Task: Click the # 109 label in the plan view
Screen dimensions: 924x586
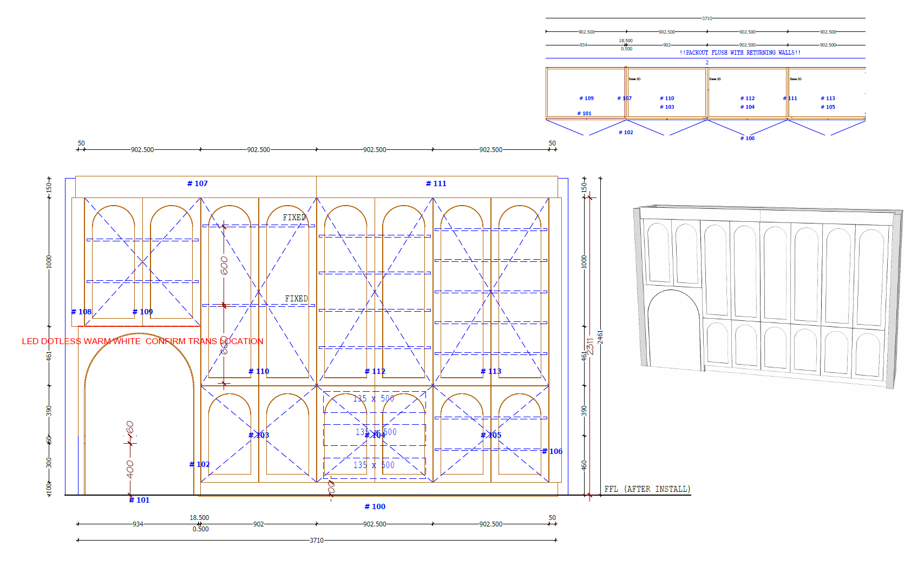Action: pyautogui.click(x=586, y=98)
